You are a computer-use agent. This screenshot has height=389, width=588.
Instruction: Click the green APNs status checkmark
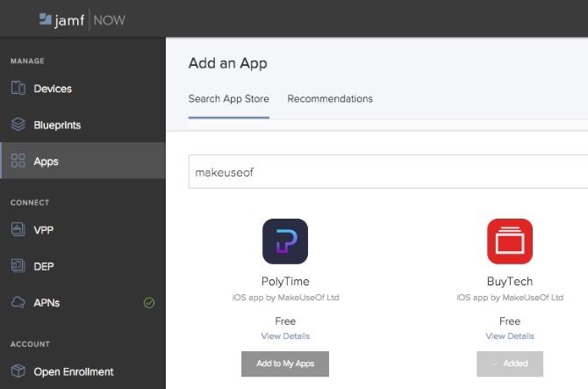click(x=149, y=303)
